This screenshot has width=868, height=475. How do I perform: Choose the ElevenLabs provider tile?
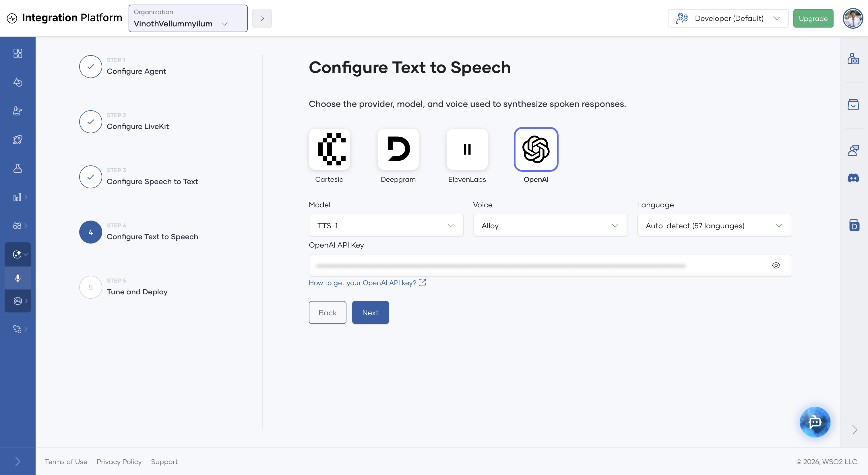pyautogui.click(x=467, y=149)
